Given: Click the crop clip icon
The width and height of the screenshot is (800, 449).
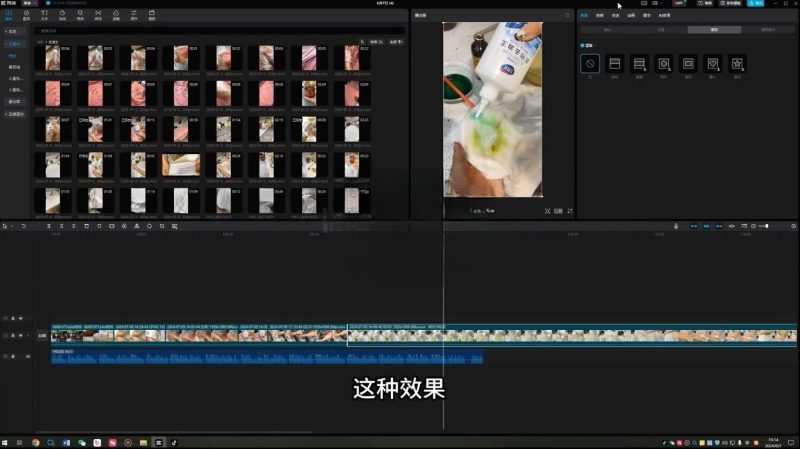Looking at the screenshot, I should click(x=162, y=226).
